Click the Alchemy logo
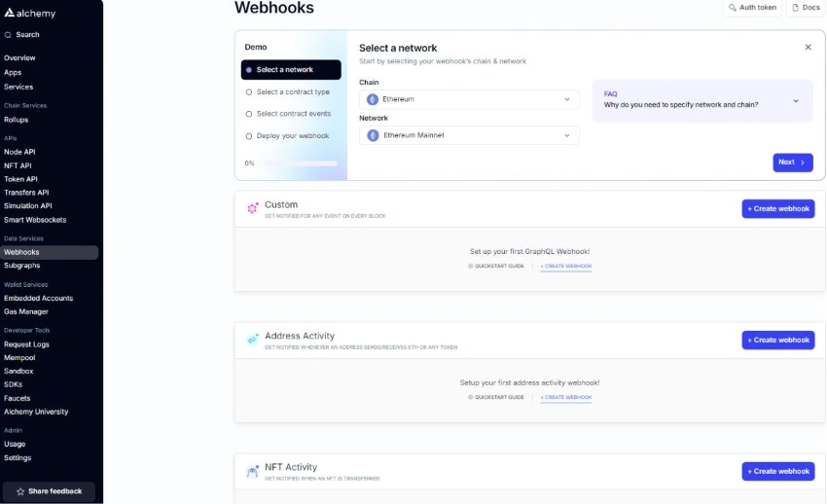Viewport: 827px width, 504px height. coord(30,14)
